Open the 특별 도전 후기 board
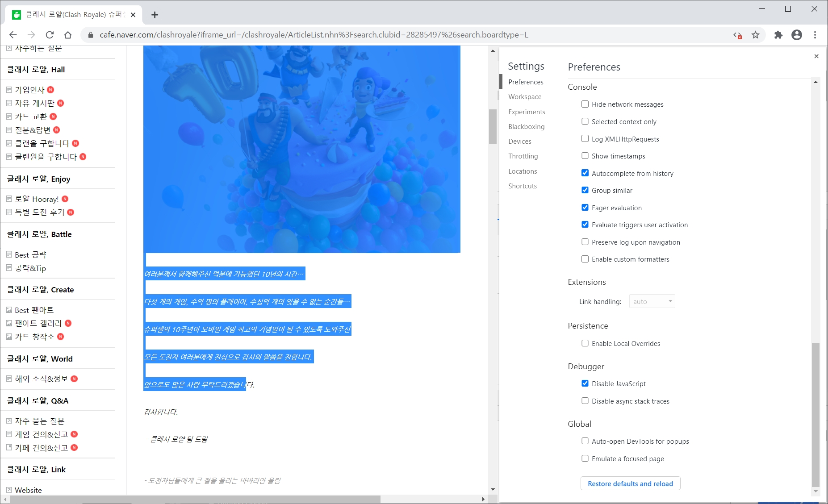The height and width of the screenshot is (504, 828). [x=39, y=212]
